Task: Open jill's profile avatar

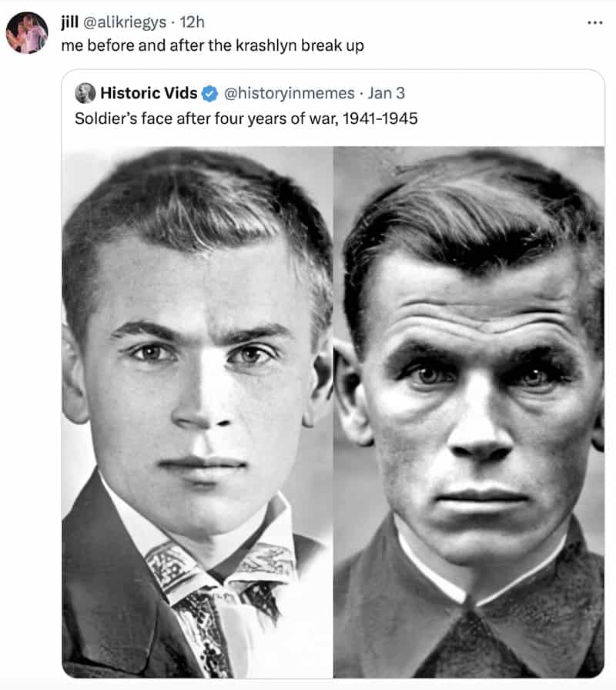Action: pyautogui.click(x=27, y=32)
